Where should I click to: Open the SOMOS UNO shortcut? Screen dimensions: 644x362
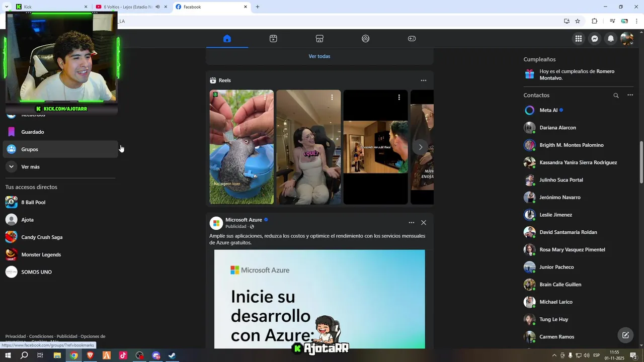[x=60, y=272]
